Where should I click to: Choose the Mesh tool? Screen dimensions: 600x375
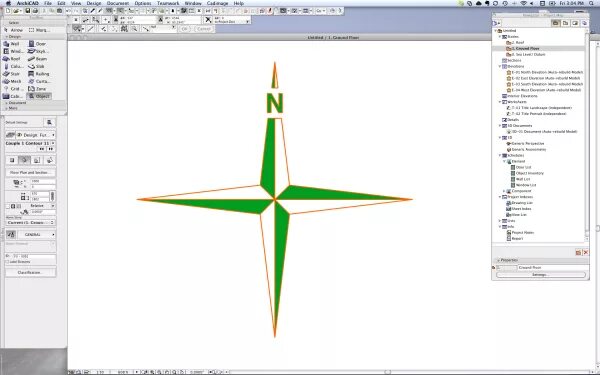13,82
